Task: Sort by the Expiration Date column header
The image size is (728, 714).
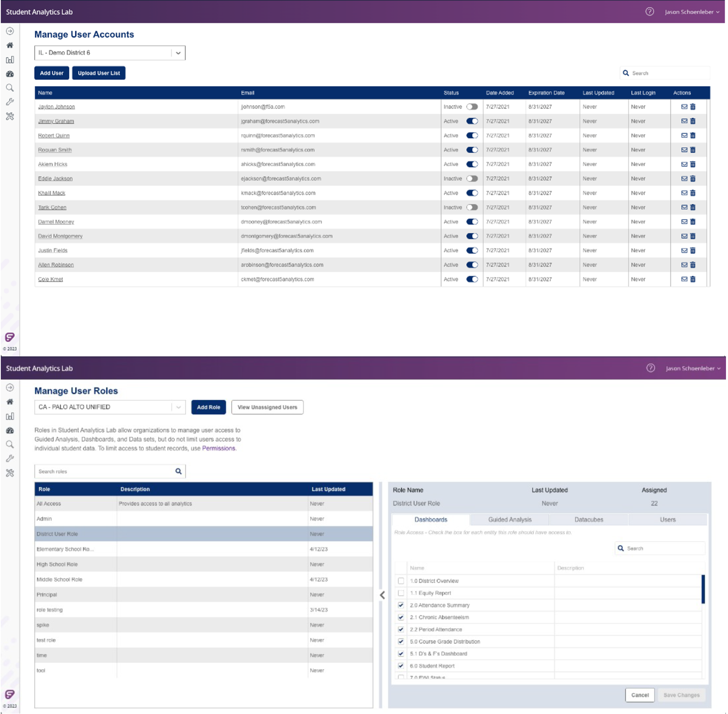Action: pos(546,93)
